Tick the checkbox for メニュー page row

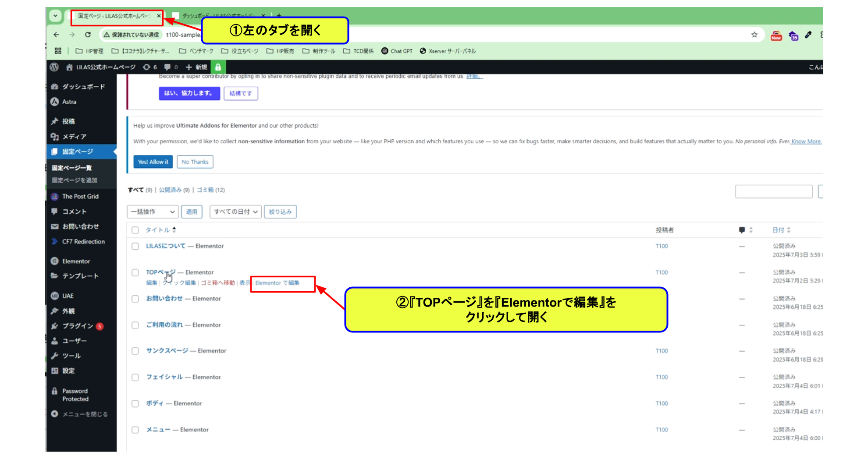pyautogui.click(x=135, y=430)
